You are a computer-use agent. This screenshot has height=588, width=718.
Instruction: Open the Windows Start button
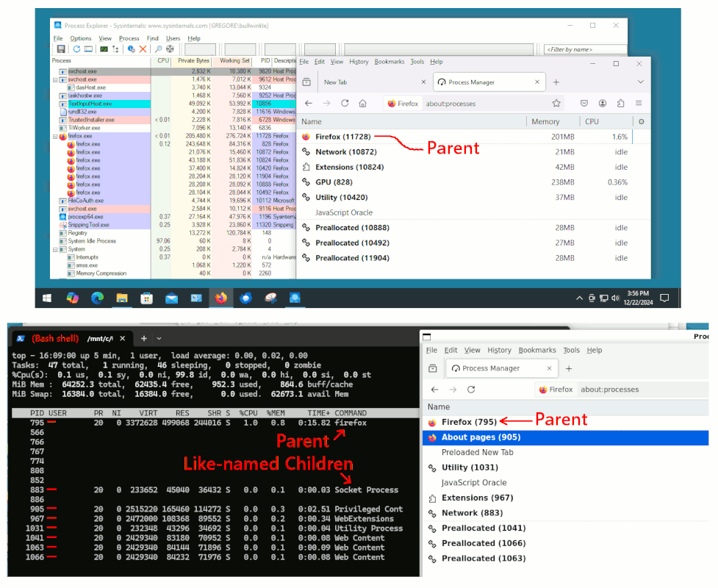[x=47, y=298]
